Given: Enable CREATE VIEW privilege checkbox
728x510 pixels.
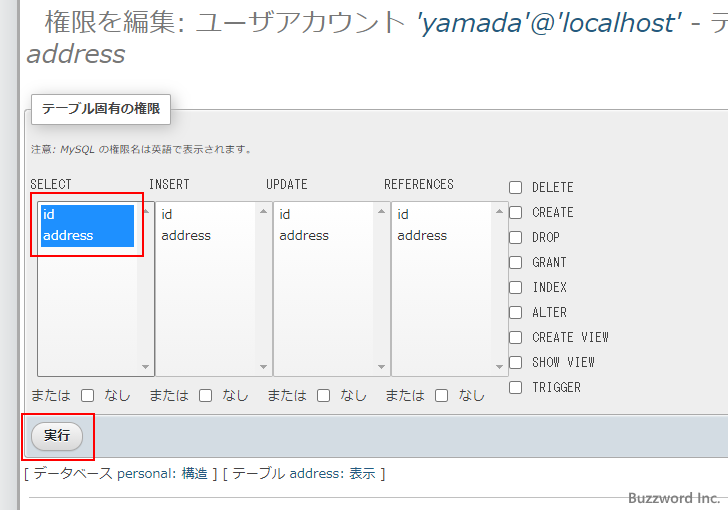Looking at the screenshot, I should click(516, 337).
